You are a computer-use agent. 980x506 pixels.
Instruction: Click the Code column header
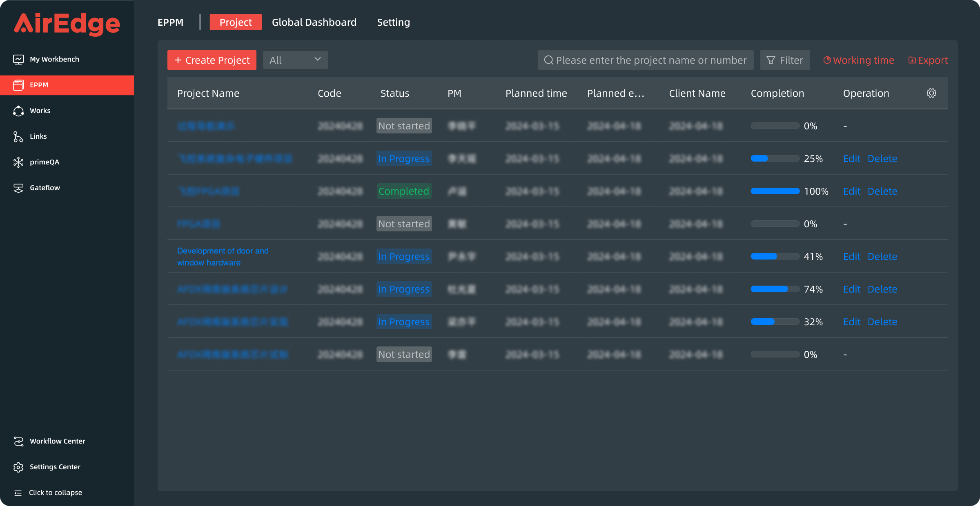point(330,93)
